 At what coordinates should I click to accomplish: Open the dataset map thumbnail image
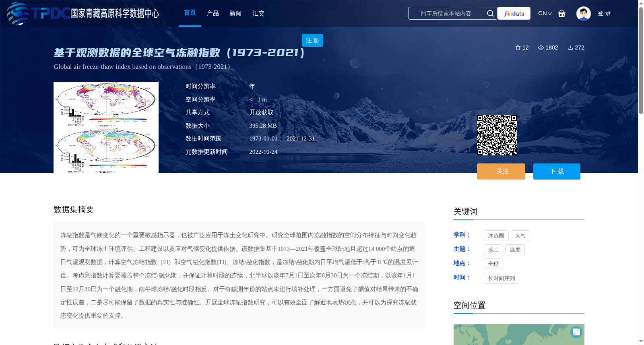[106, 127]
